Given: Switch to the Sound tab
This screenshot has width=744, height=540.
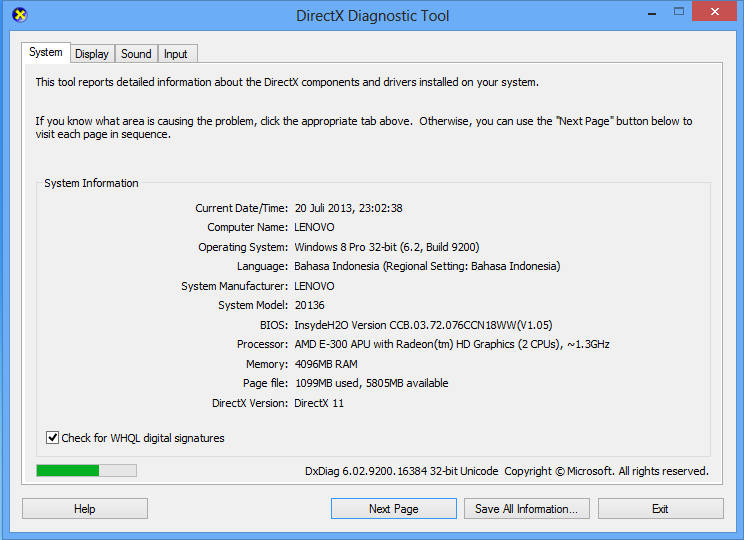Looking at the screenshot, I should (x=136, y=54).
